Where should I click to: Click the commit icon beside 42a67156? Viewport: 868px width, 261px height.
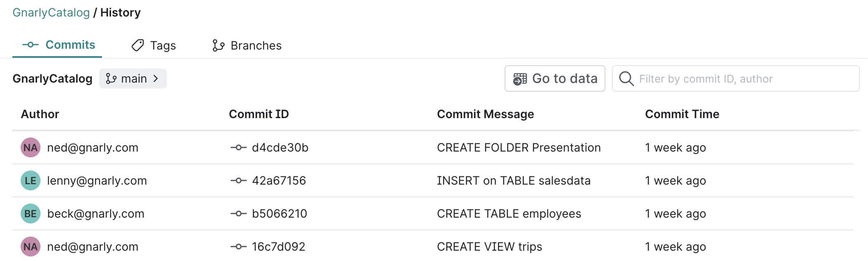point(238,180)
